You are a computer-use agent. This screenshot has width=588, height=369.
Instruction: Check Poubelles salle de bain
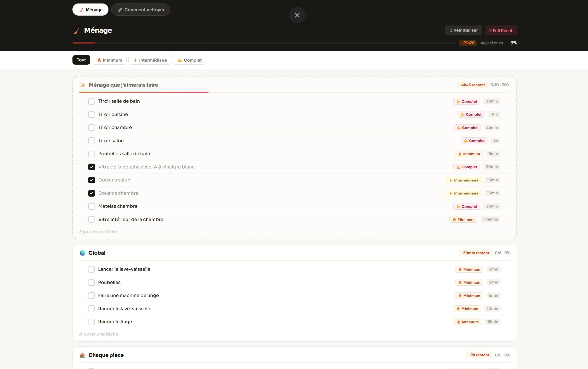pyautogui.click(x=91, y=154)
